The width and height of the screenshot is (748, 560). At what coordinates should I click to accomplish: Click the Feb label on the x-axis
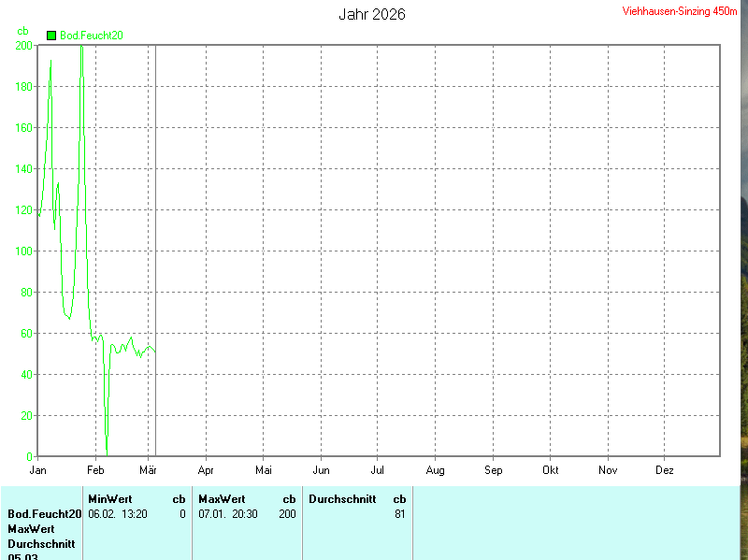[95, 470]
